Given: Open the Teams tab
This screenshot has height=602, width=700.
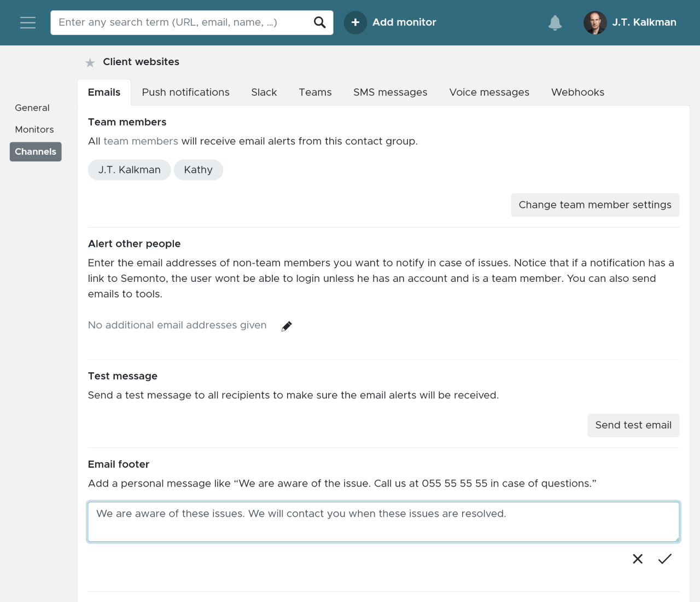Looking at the screenshot, I should pos(316,92).
